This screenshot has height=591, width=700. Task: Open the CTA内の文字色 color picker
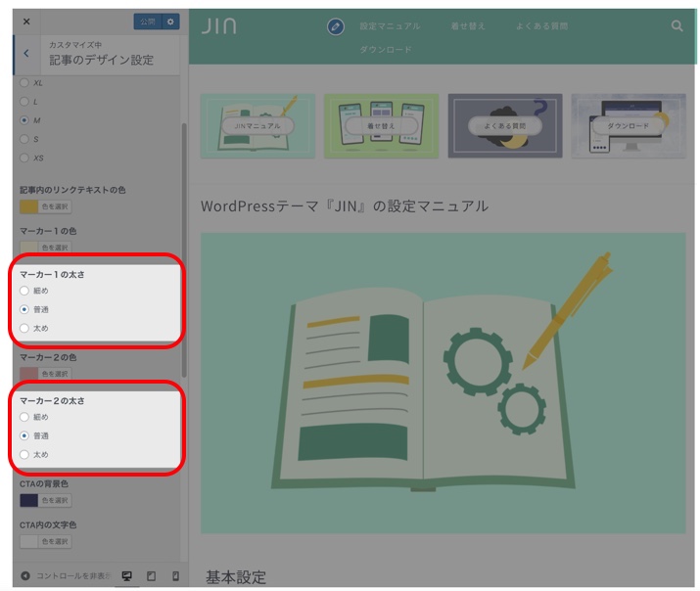pos(46,541)
